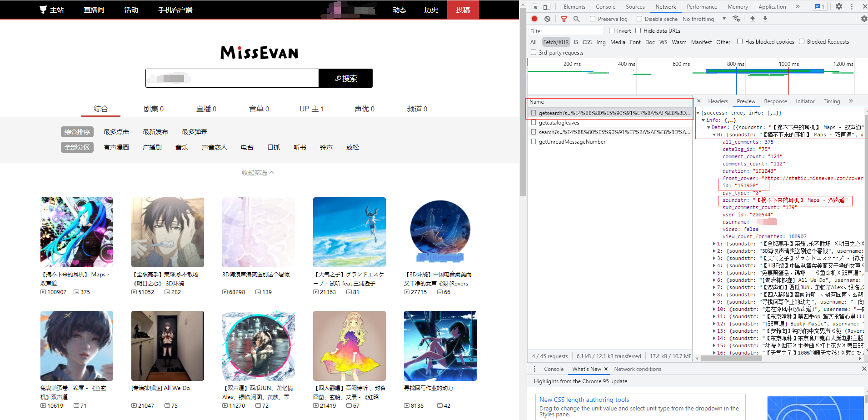Open network search magnifier in DevTools

576,19
